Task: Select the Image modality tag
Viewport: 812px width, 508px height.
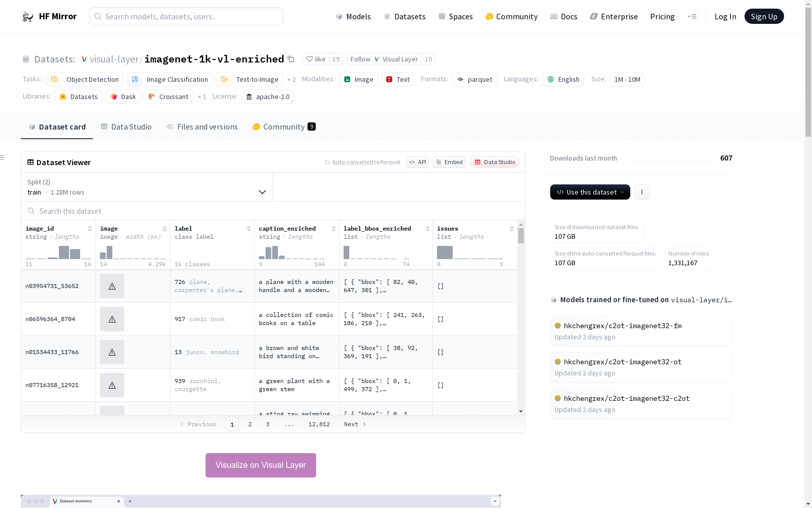Action: (x=358, y=79)
